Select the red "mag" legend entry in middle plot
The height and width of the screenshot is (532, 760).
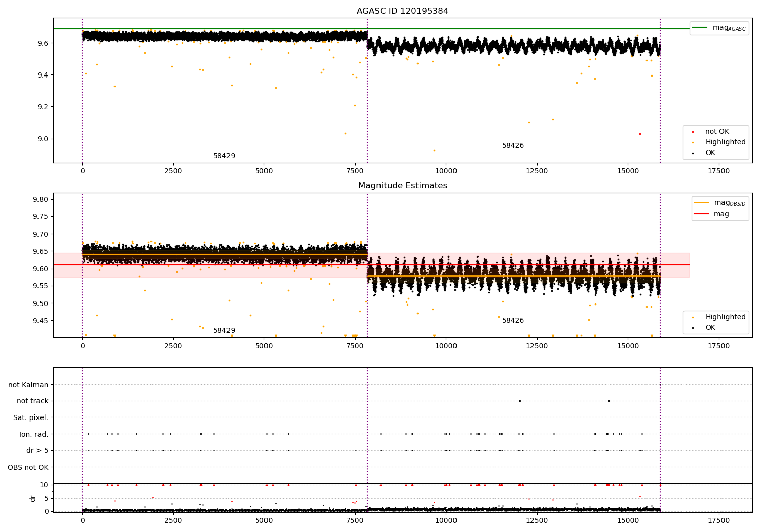(721, 214)
